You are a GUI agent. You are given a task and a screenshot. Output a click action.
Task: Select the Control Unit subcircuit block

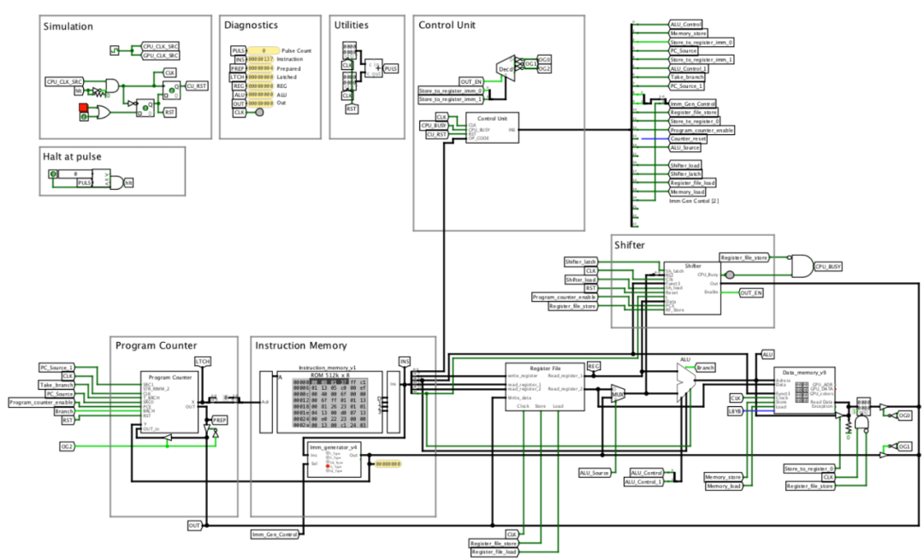pos(492,127)
